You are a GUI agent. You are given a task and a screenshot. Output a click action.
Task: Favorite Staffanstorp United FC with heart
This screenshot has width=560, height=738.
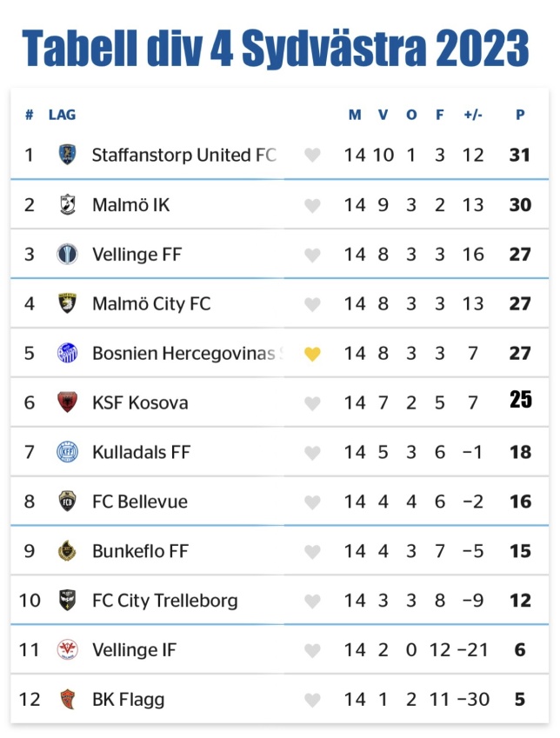pos(312,155)
